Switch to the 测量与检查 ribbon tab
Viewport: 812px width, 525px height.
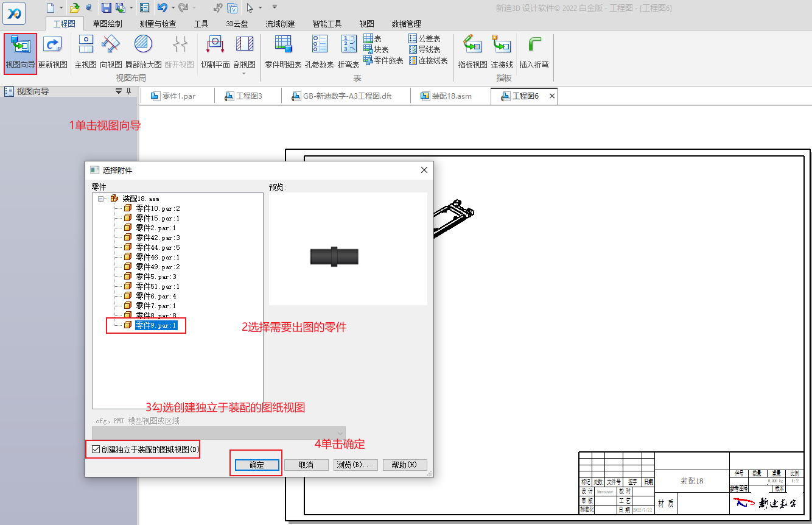158,24
